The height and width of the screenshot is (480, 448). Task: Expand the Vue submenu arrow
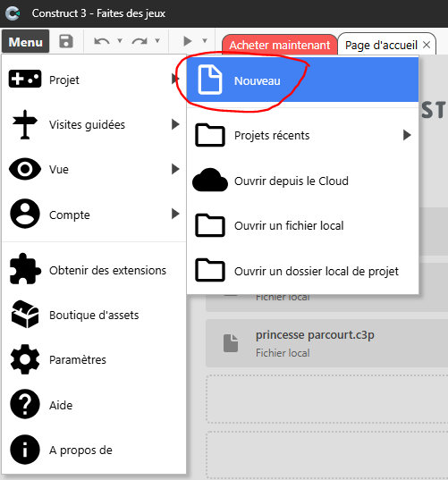pos(175,169)
